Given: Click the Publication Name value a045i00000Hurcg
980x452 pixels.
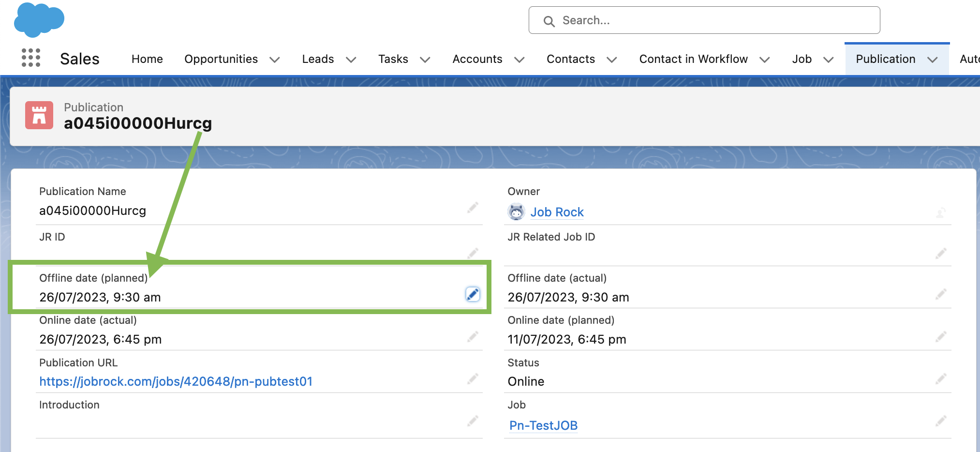Looking at the screenshot, I should pos(93,211).
